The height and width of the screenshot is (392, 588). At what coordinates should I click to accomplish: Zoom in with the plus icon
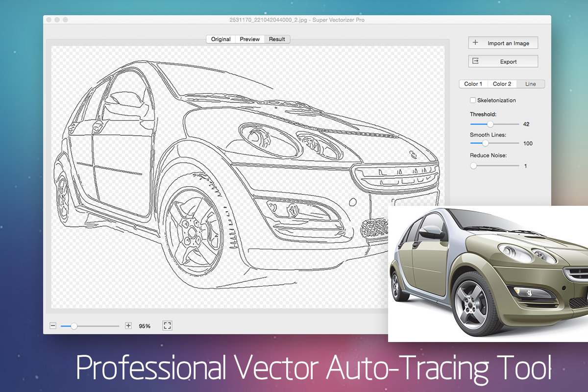click(x=128, y=325)
